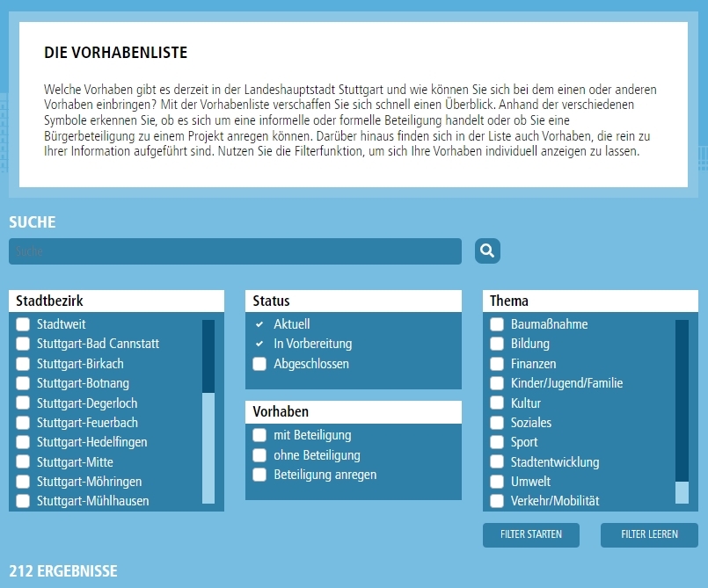Tick the Verkehr/Mobilität checkbox
The image size is (708, 588).
tap(497, 501)
